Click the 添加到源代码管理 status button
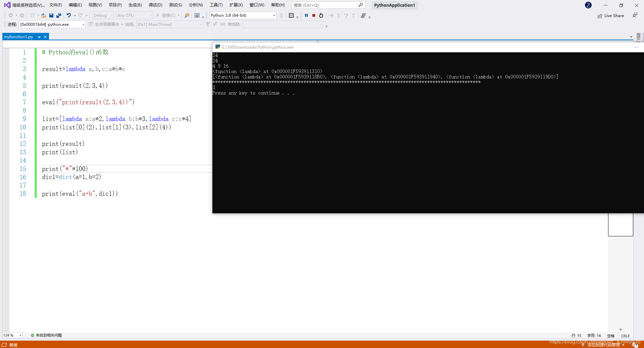Viewport: 644px width, 348px height. 603,345
